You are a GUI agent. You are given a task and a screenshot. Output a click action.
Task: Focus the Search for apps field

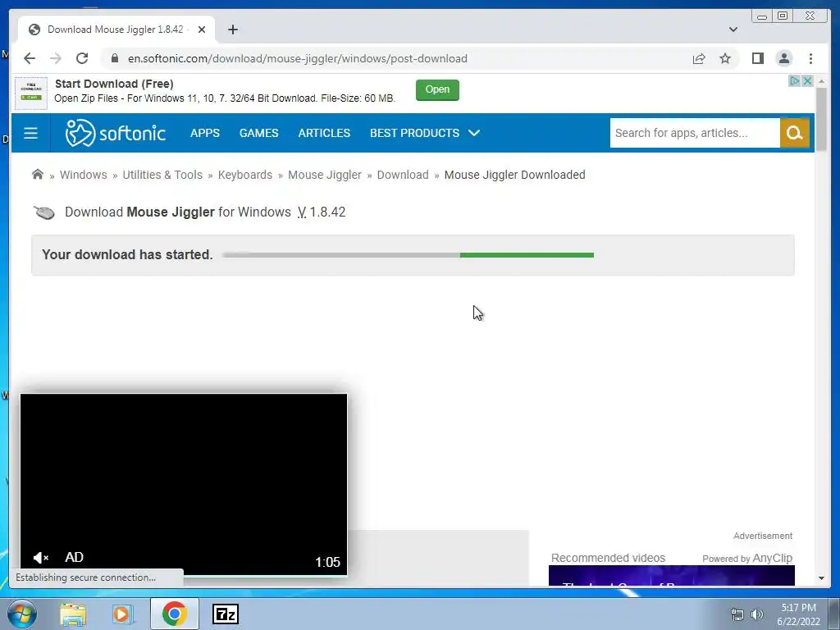(x=694, y=133)
